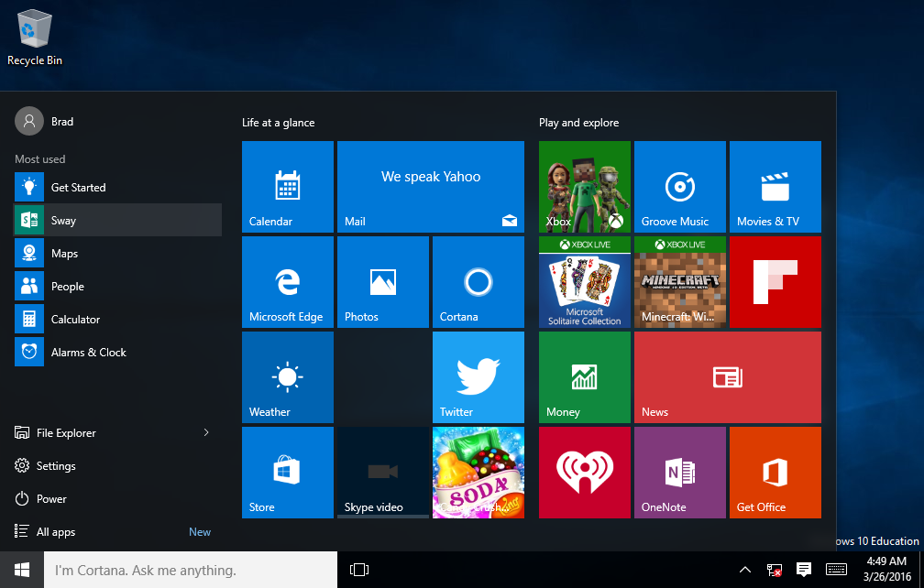The width and height of the screenshot is (924, 588).
Task: Open People from Most used list
Action: pos(118,286)
